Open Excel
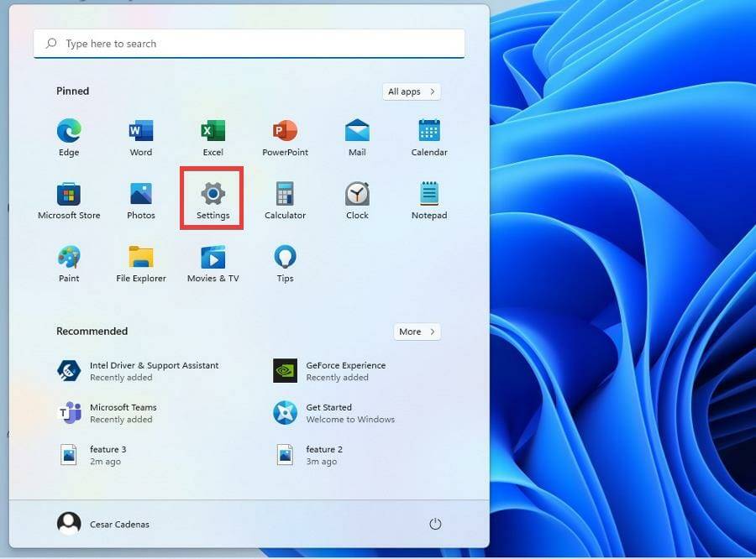 213,132
